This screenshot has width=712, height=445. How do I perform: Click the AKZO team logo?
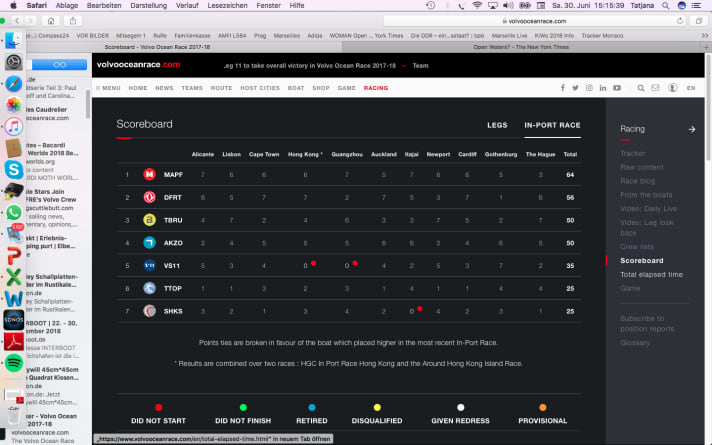pyautogui.click(x=149, y=242)
